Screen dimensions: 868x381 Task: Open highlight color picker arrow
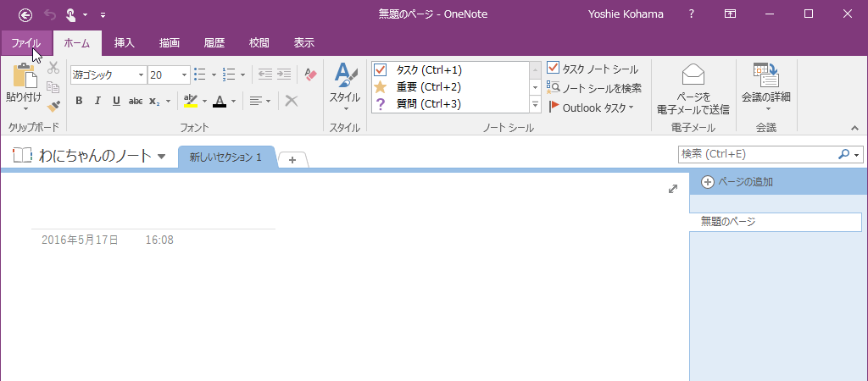point(204,102)
